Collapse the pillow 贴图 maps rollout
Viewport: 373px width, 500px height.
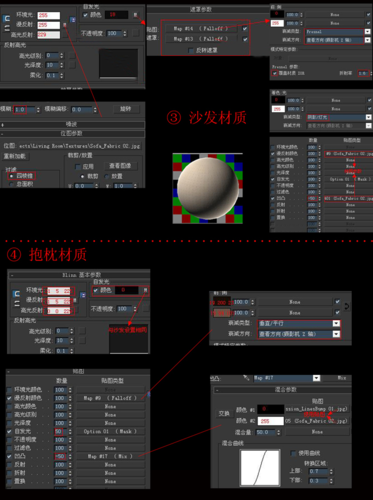click(78, 371)
